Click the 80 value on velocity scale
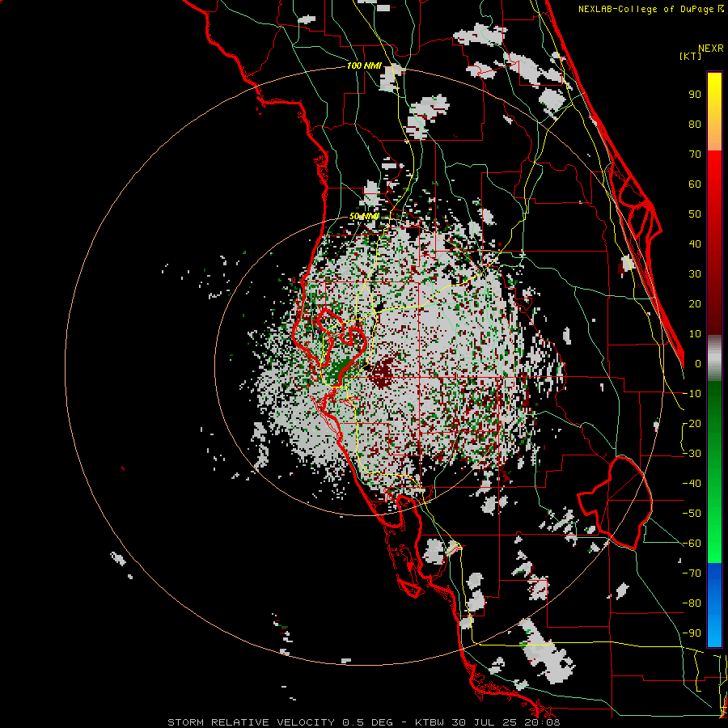The width and height of the screenshot is (728, 728). [x=695, y=124]
